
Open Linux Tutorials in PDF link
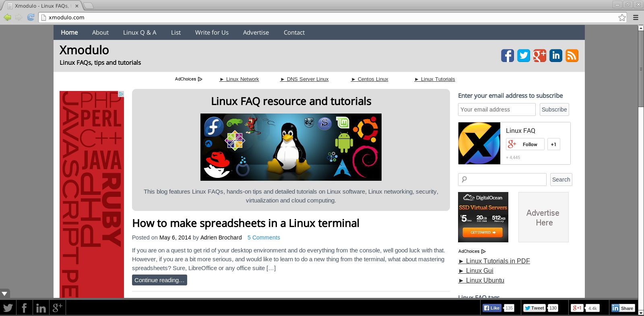pos(494,261)
